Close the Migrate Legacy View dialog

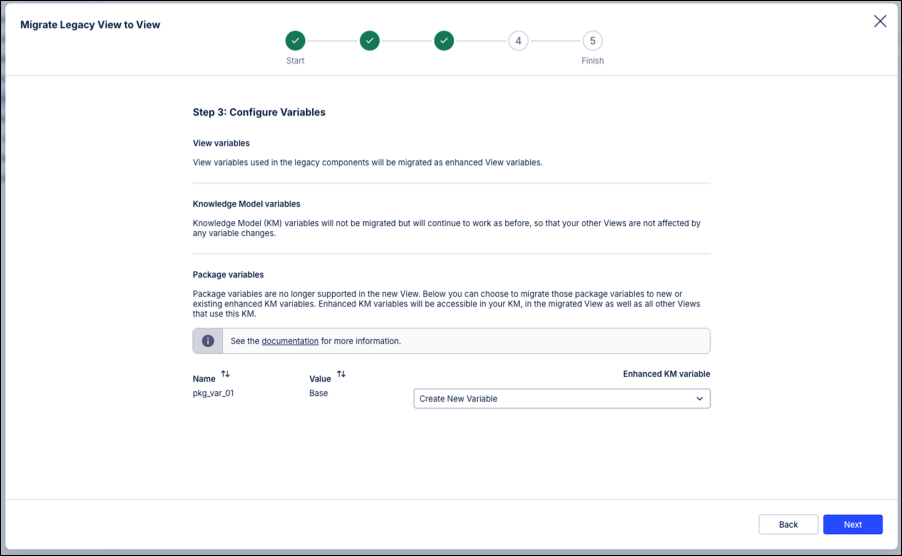[x=880, y=21]
